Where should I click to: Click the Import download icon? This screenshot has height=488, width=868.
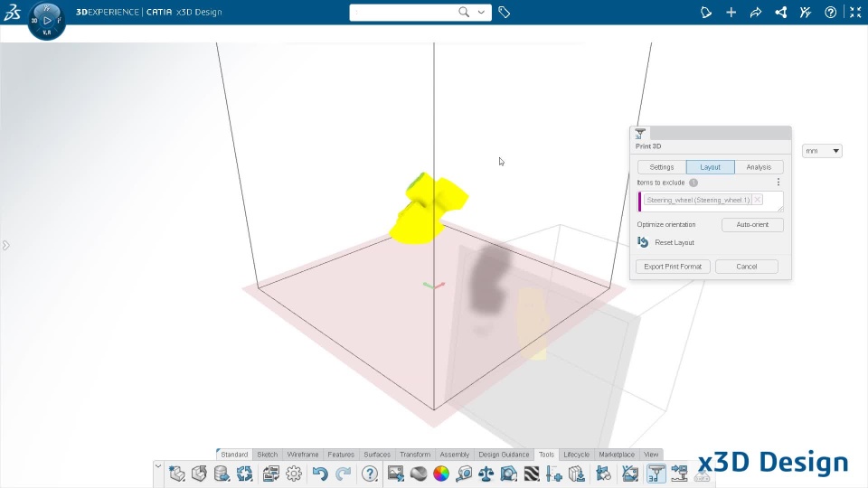point(577,474)
